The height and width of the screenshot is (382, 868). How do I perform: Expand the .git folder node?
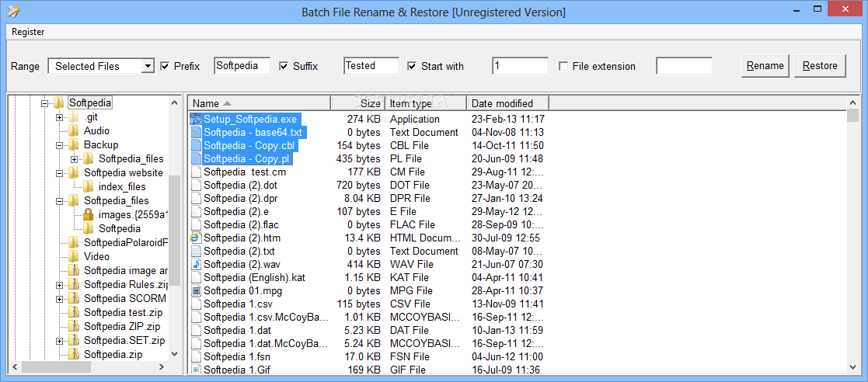tap(59, 117)
